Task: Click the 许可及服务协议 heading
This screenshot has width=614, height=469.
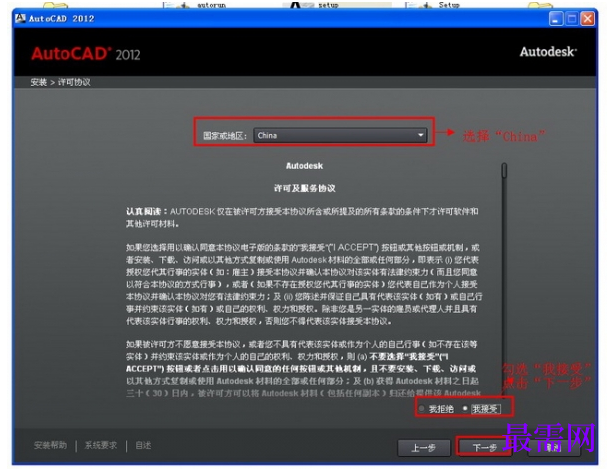Action: [x=304, y=188]
